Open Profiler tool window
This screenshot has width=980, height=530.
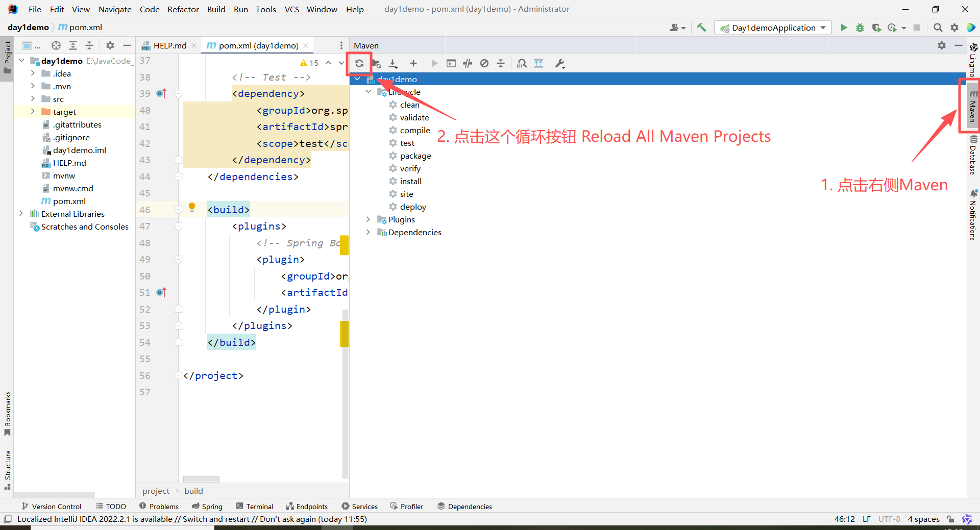coord(407,506)
